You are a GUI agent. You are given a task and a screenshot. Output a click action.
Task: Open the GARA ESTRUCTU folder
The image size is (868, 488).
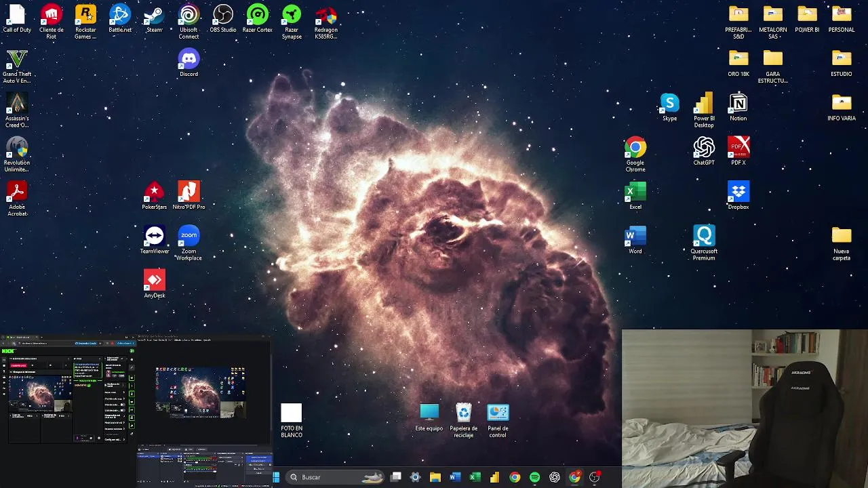coord(773,66)
